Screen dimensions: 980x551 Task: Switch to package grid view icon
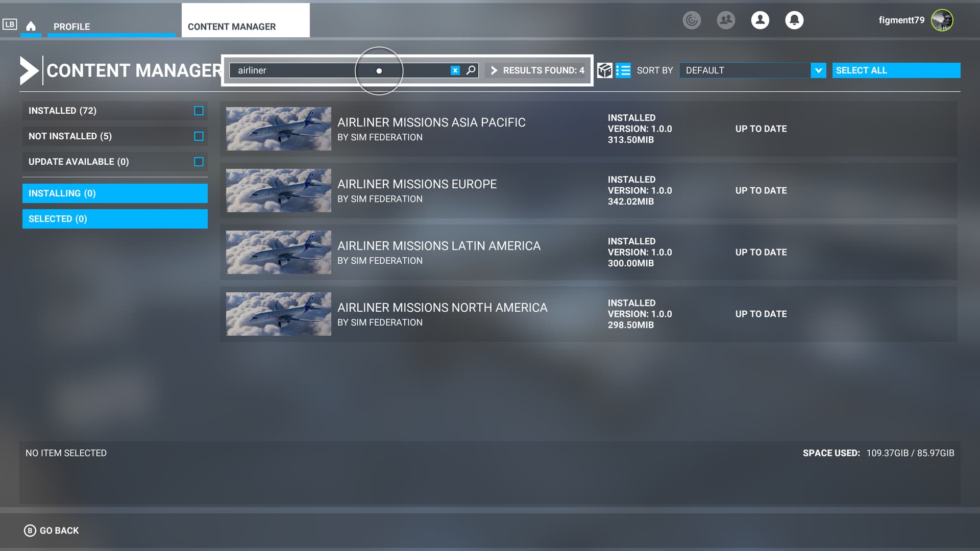(x=604, y=70)
